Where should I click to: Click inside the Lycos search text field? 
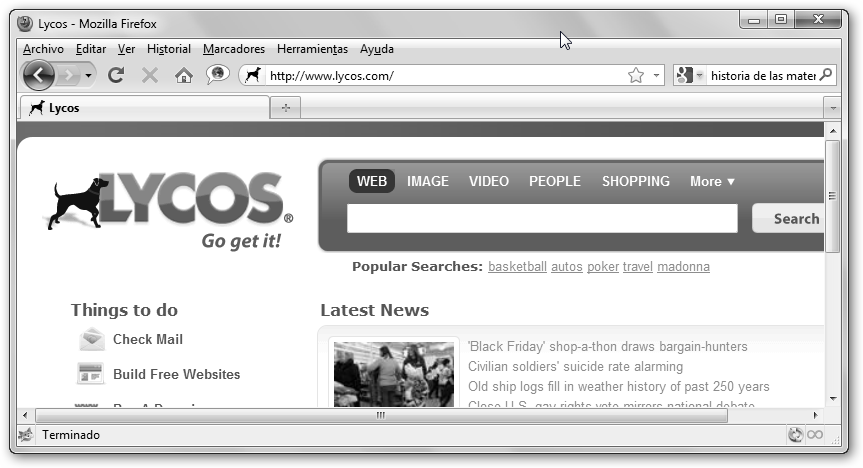(541, 218)
